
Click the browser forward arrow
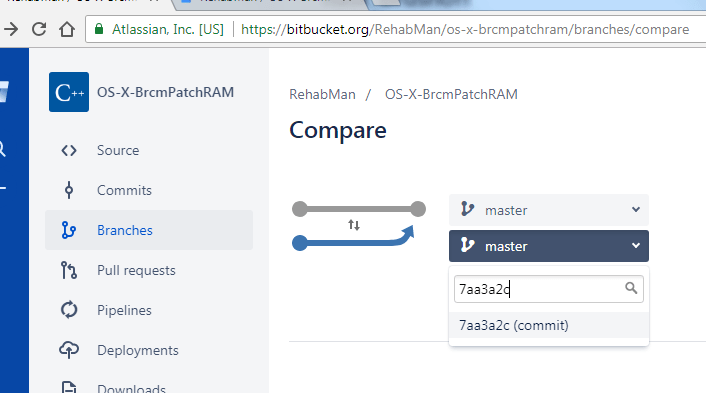click(x=11, y=30)
